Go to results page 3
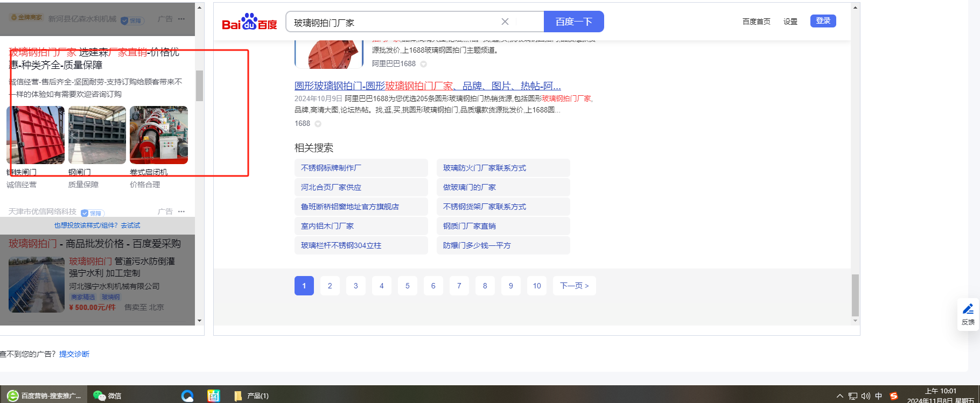This screenshot has height=403, width=980. pos(356,286)
